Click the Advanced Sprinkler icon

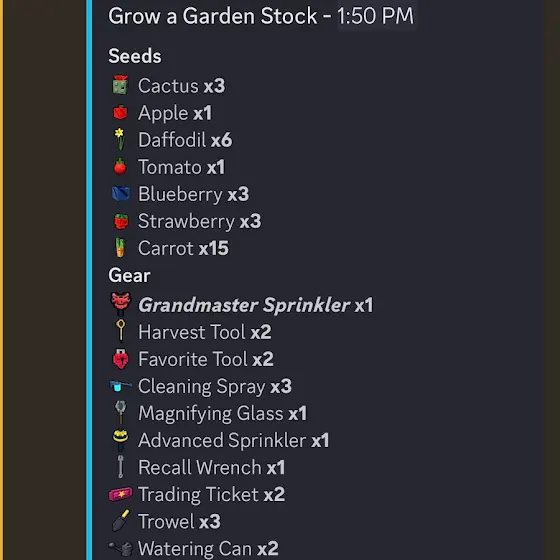120,441
